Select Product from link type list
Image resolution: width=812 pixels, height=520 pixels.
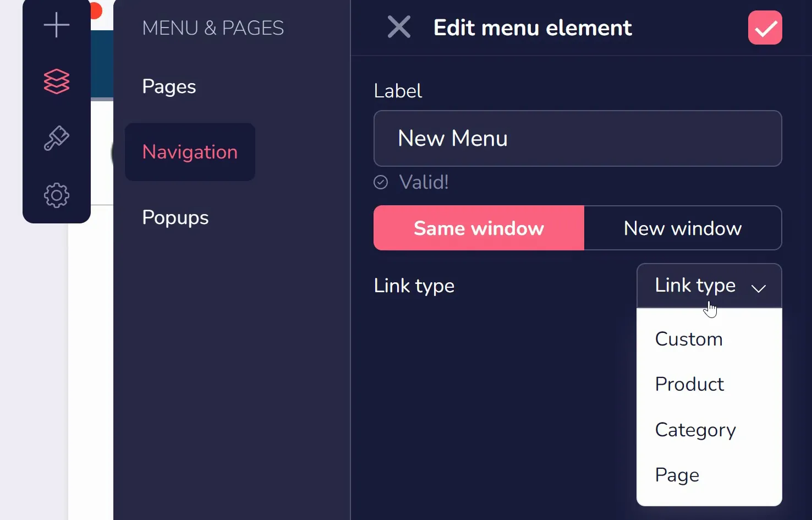coord(709,384)
